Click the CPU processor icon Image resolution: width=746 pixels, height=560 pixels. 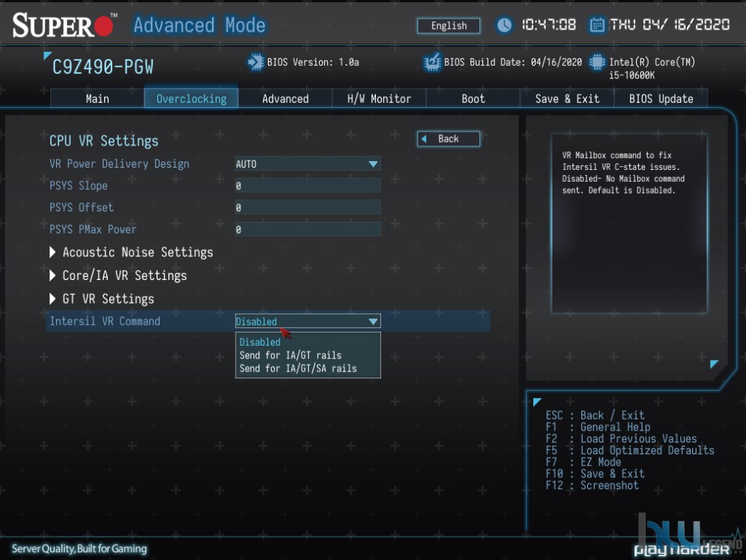click(597, 62)
